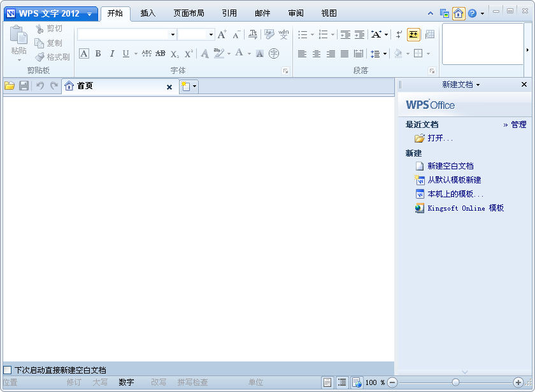Toggle underline formatting

126,53
